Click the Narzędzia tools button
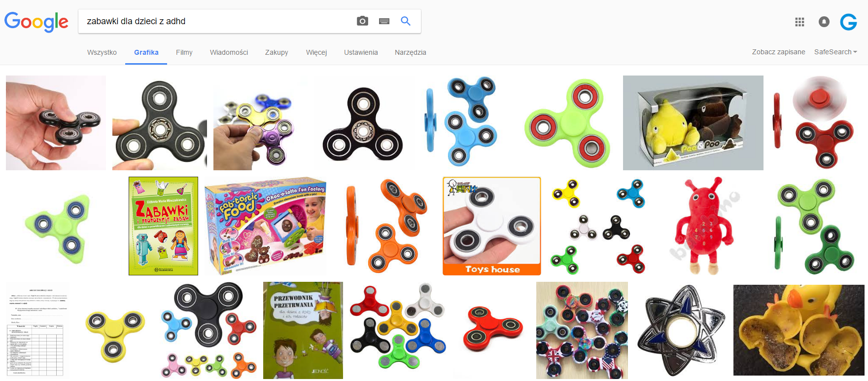Screen dimensions: 868x381 pos(411,52)
